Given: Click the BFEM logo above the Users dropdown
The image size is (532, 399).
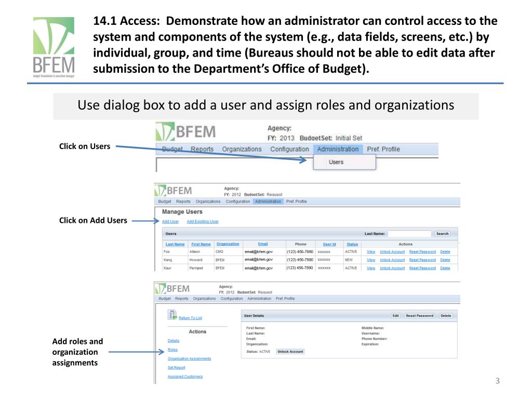Looking at the screenshot, I should (x=185, y=131).
